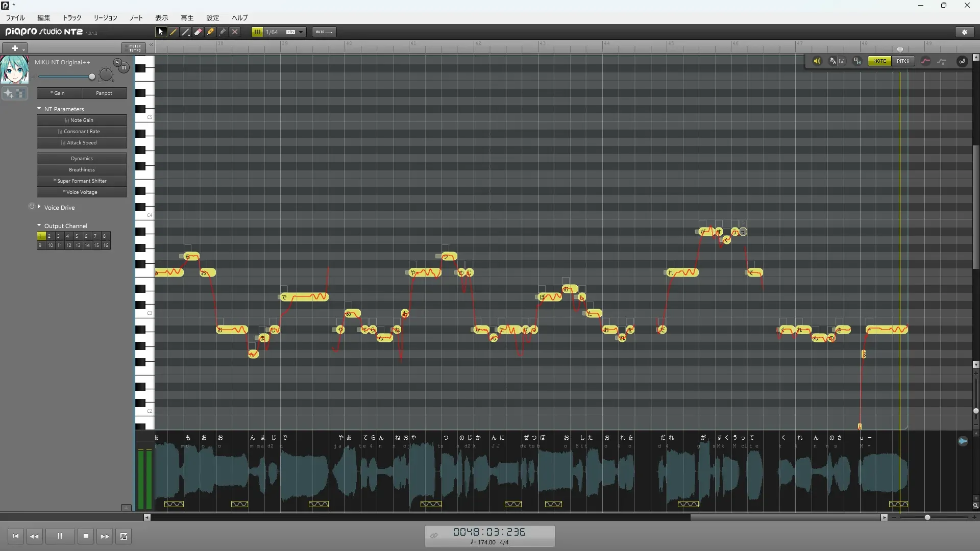Click the track volume slider knob

(x=92, y=77)
